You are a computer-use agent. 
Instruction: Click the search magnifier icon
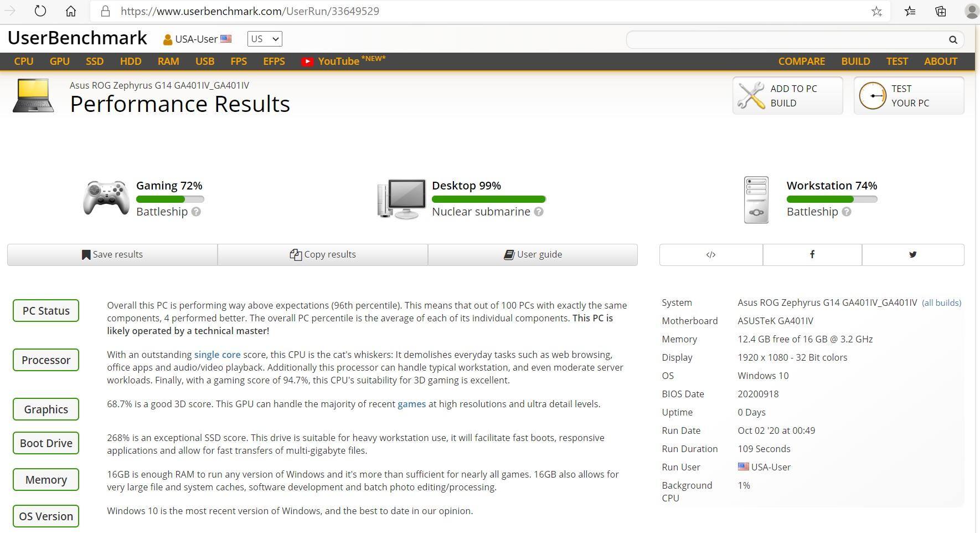click(953, 40)
